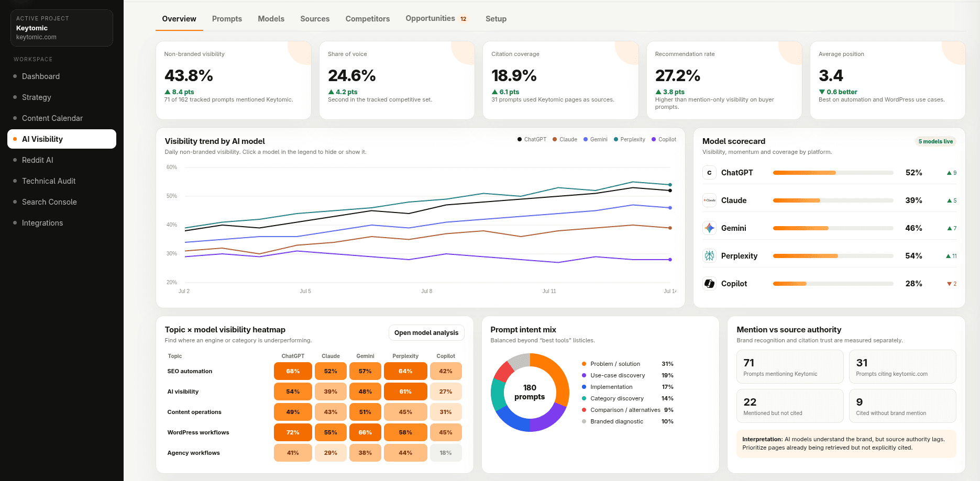Click WordPress workflows row label
The image size is (980, 481).
[198, 432]
